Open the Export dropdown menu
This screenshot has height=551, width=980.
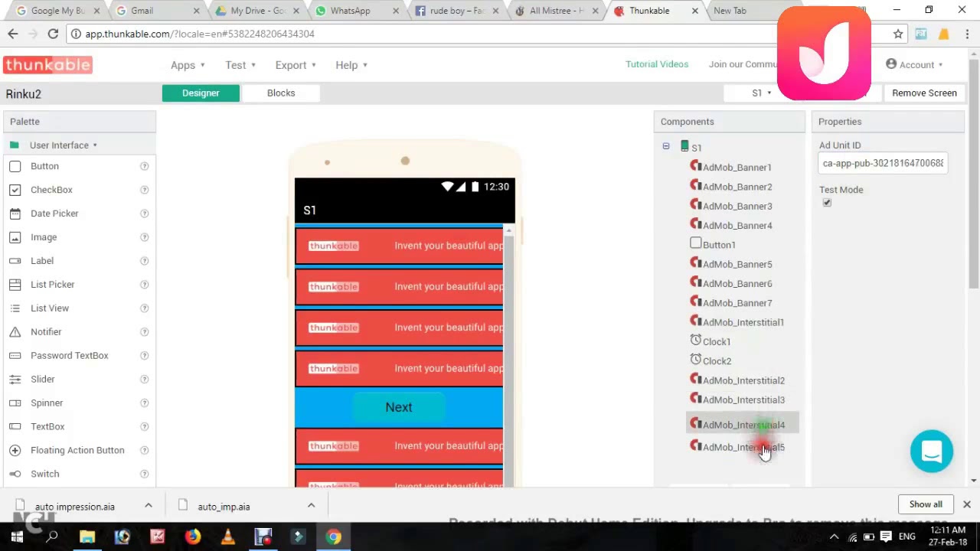coord(295,65)
